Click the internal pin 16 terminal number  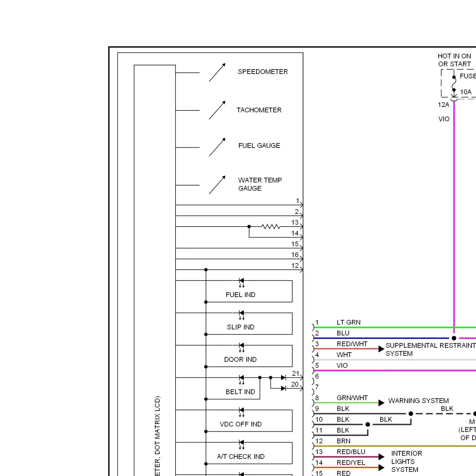[x=295, y=255]
